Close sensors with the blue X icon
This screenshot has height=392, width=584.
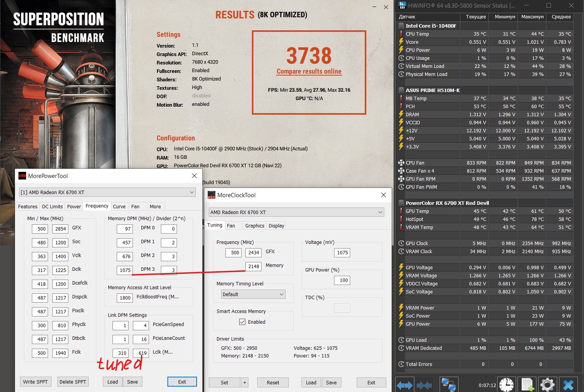click(568, 385)
